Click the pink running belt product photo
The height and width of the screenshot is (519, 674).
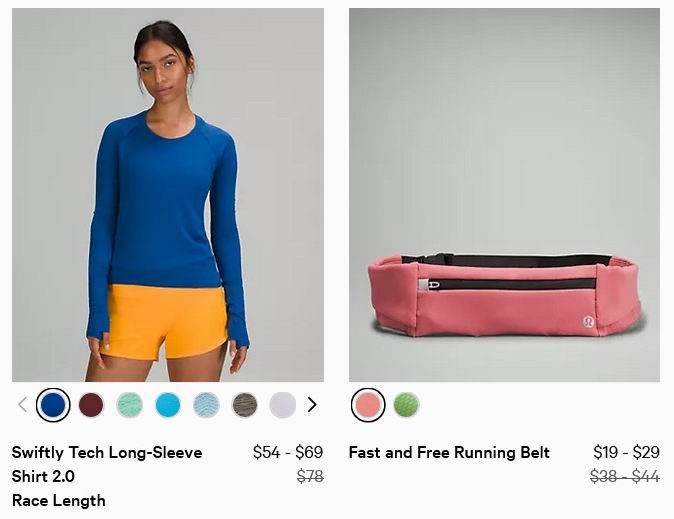(x=504, y=195)
